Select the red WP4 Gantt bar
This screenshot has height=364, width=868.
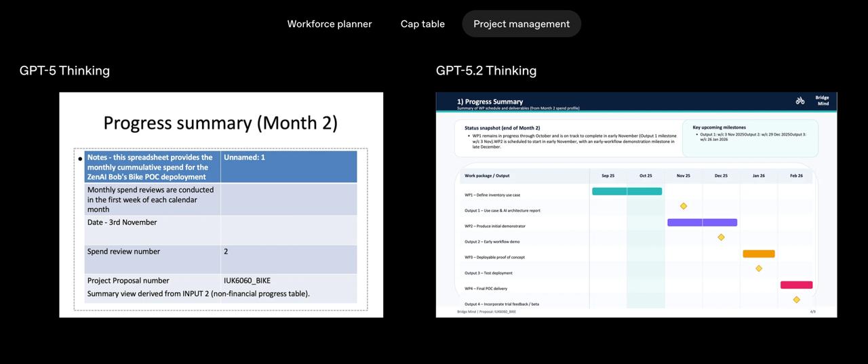(x=796, y=285)
